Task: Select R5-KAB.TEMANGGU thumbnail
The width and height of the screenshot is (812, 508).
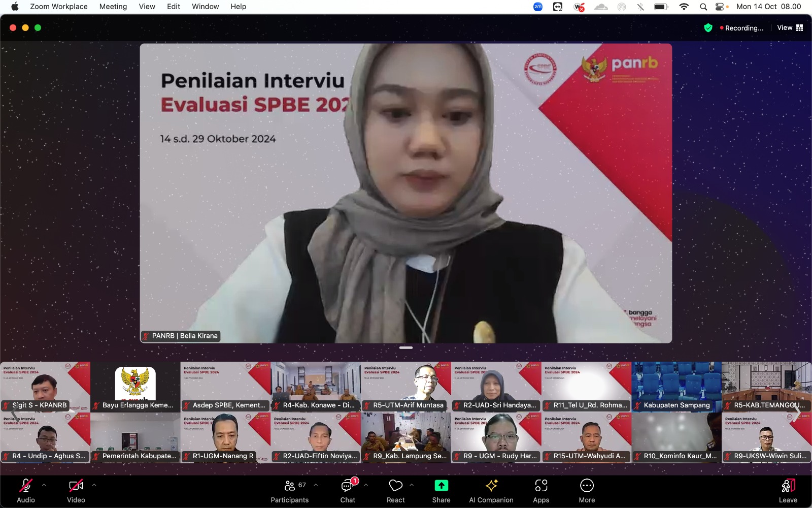Action: click(x=767, y=386)
